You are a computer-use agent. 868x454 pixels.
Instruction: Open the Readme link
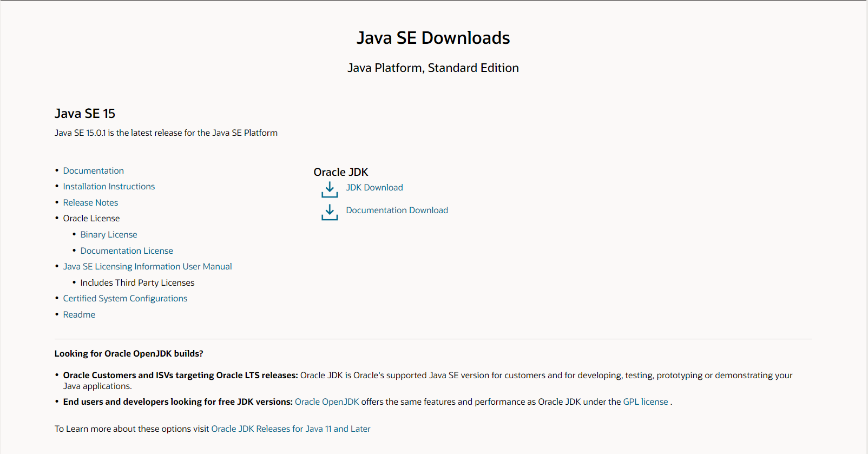point(79,314)
